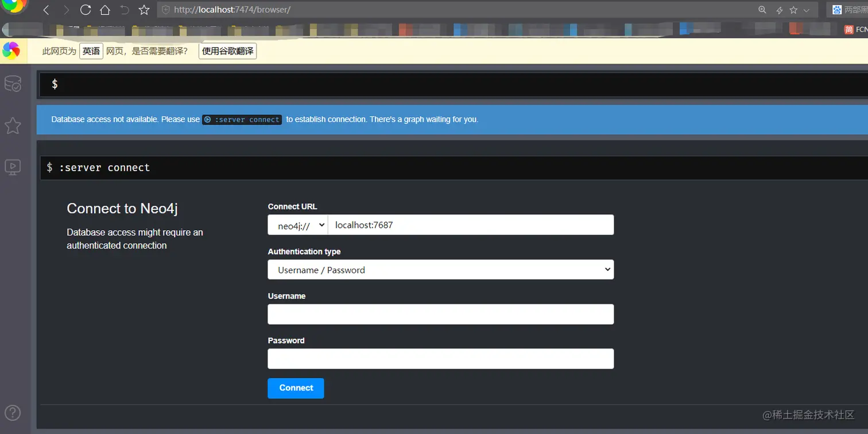868x434 pixels.
Task: Click the Connect URL field localhost:7687
Action: pyautogui.click(x=471, y=225)
